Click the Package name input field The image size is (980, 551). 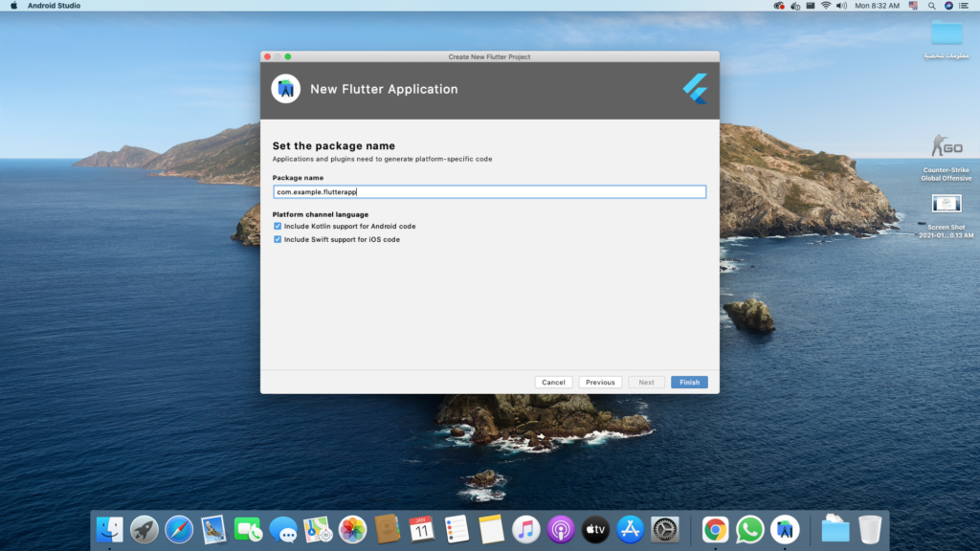(489, 191)
